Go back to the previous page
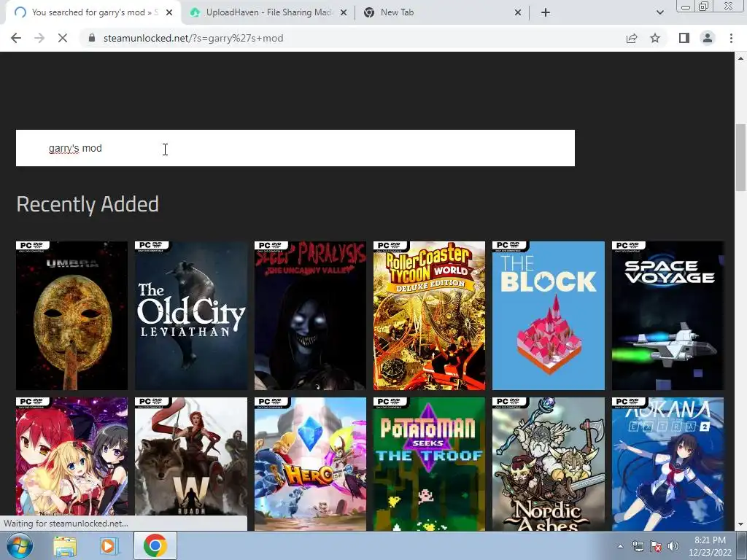 [16, 38]
